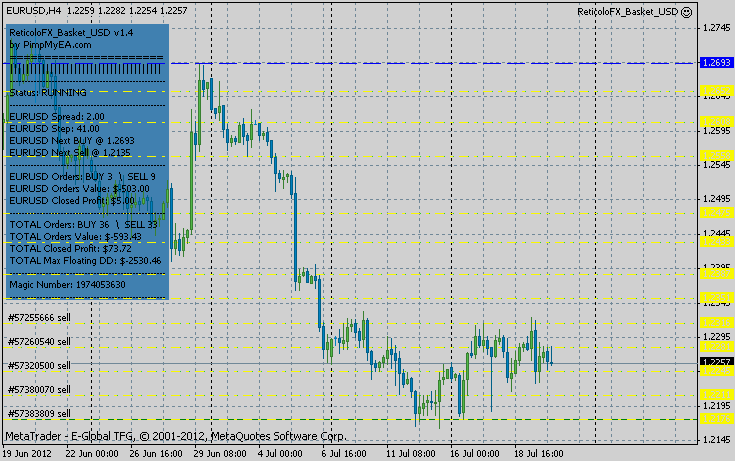Click the TOTAL Max Floating DD line
Screen dimensions: 735x461
click(85, 261)
